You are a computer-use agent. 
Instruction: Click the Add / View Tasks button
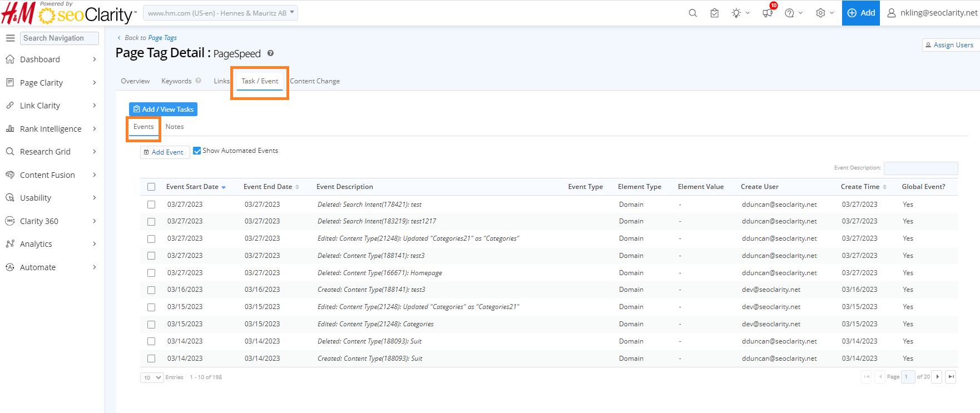(163, 110)
